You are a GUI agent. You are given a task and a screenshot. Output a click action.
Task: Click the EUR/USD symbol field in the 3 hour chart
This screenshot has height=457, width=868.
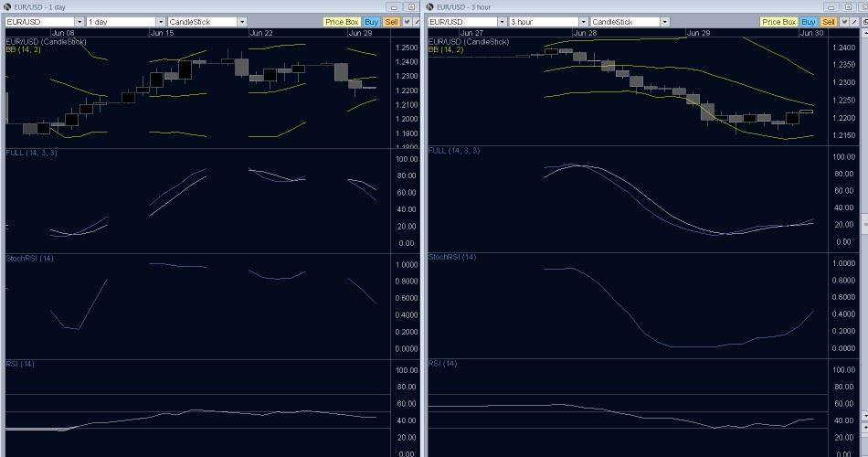(x=462, y=22)
